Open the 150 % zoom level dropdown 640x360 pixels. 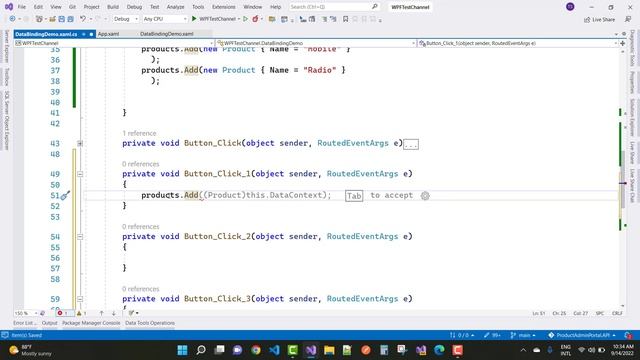(x=26, y=313)
